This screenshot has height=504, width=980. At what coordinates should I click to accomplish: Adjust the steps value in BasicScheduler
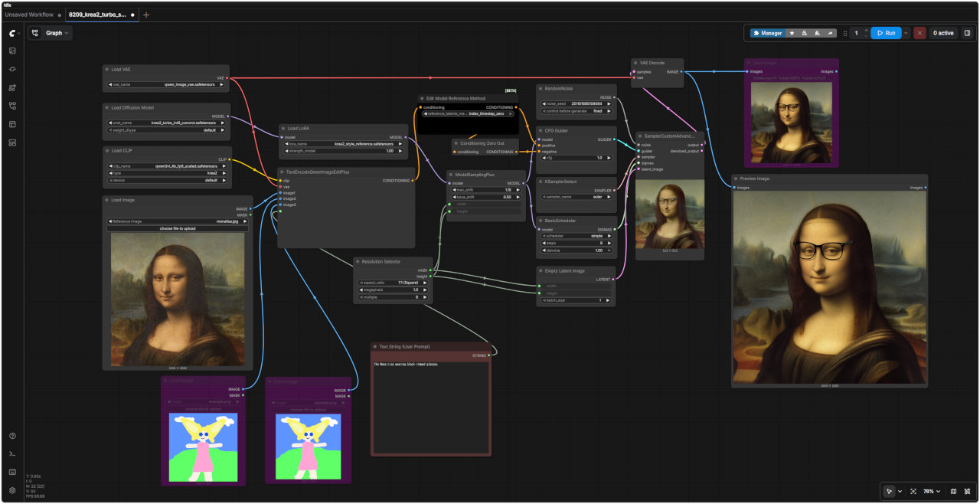(576, 244)
